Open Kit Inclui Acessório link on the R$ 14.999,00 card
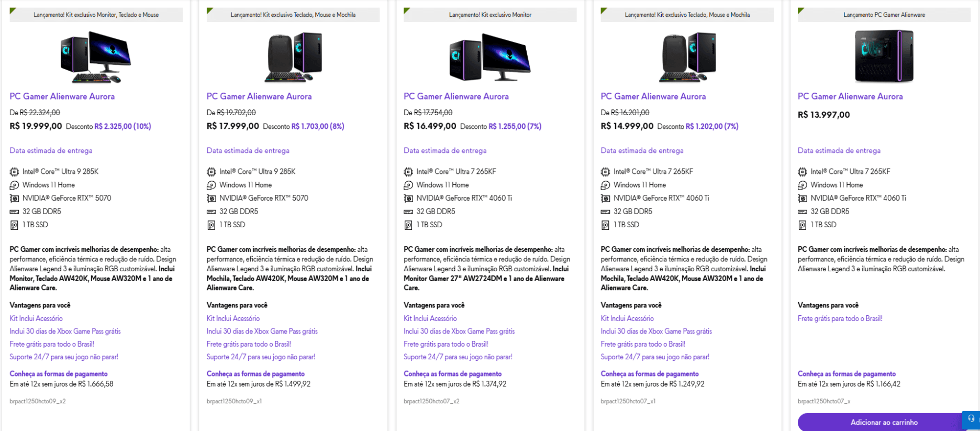 point(627,318)
